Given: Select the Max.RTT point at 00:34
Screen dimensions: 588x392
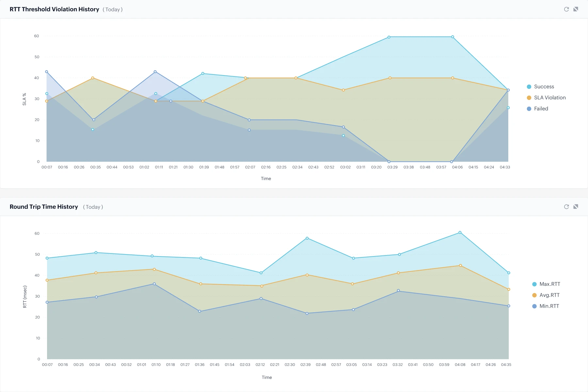Looking at the screenshot, I should 96,253.
